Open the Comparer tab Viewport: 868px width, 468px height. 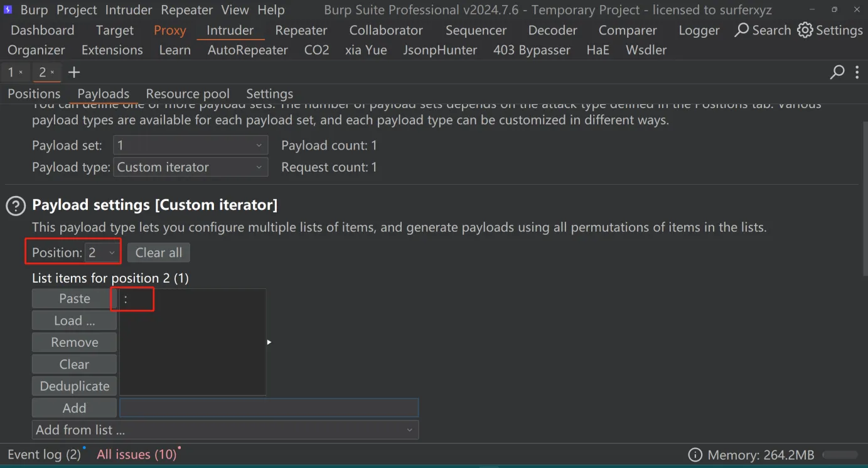pos(628,30)
